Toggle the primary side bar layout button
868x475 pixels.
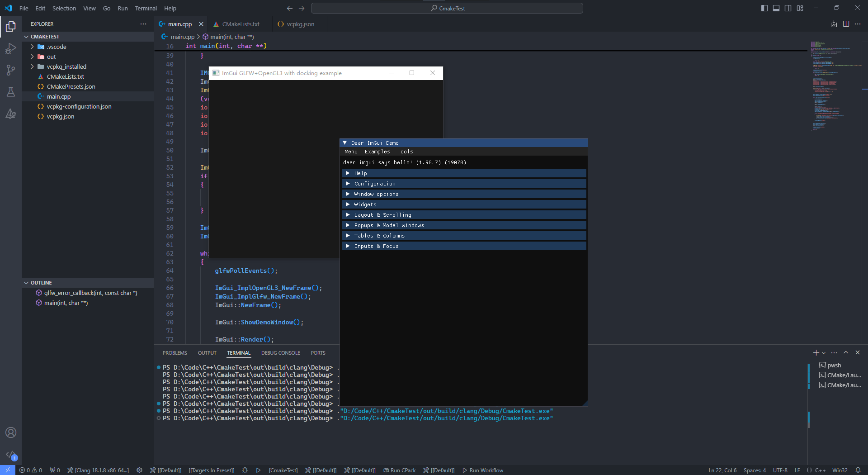(x=764, y=8)
